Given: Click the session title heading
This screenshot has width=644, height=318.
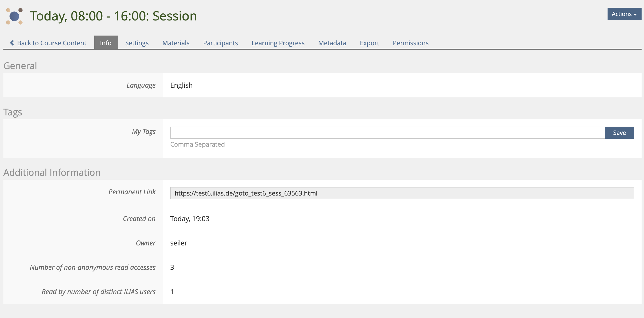Looking at the screenshot, I should (113, 16).
